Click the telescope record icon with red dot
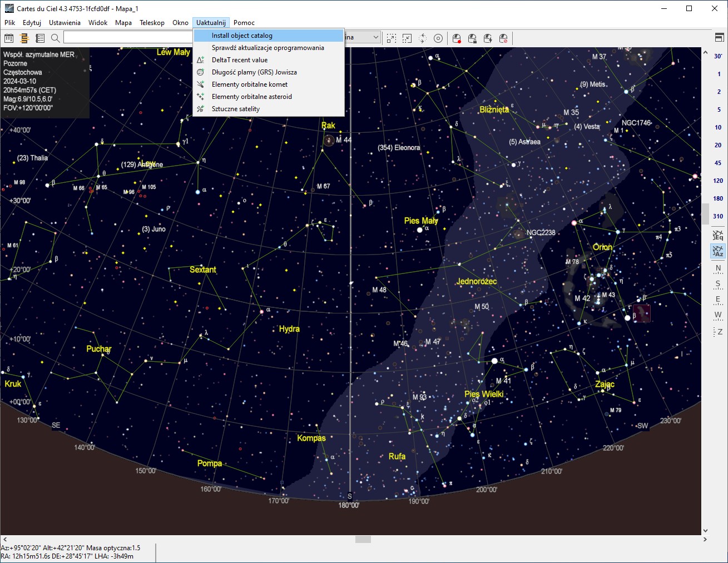The width and height of the screenshot is (728, 563). click(457, 38)
